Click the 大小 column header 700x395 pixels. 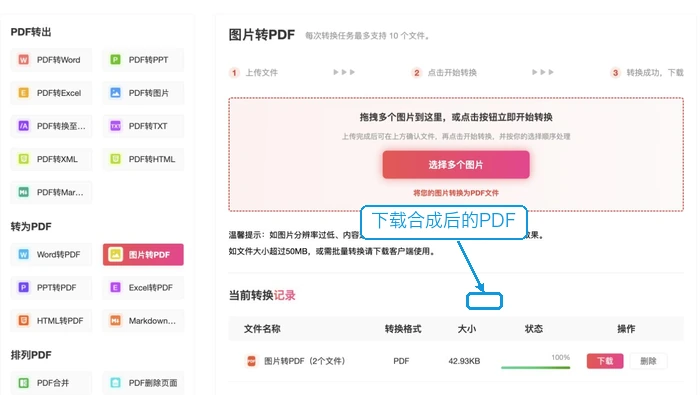click(x=467, y=329)
